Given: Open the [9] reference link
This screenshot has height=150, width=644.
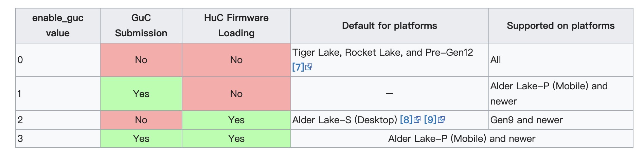Looking at the screenshot, I should [430, 120].
